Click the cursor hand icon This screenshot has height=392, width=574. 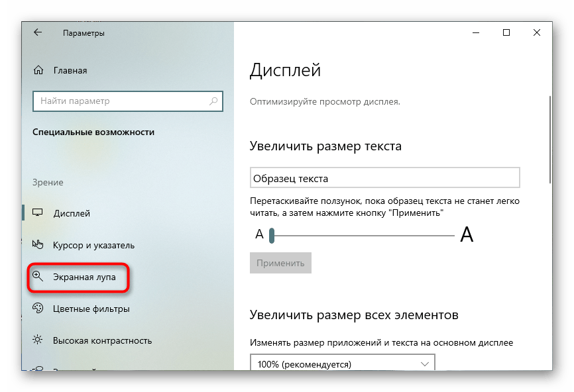pyautogui.click(x=38, y=244)
